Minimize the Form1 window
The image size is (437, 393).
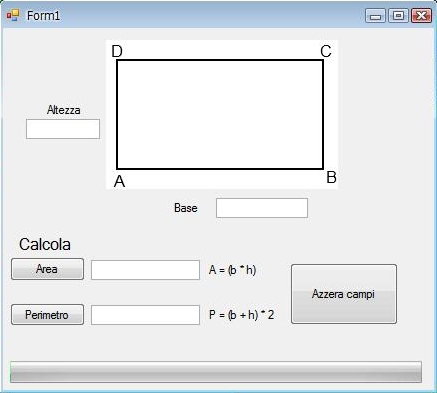pyautogui.click(x=375, y=16)
